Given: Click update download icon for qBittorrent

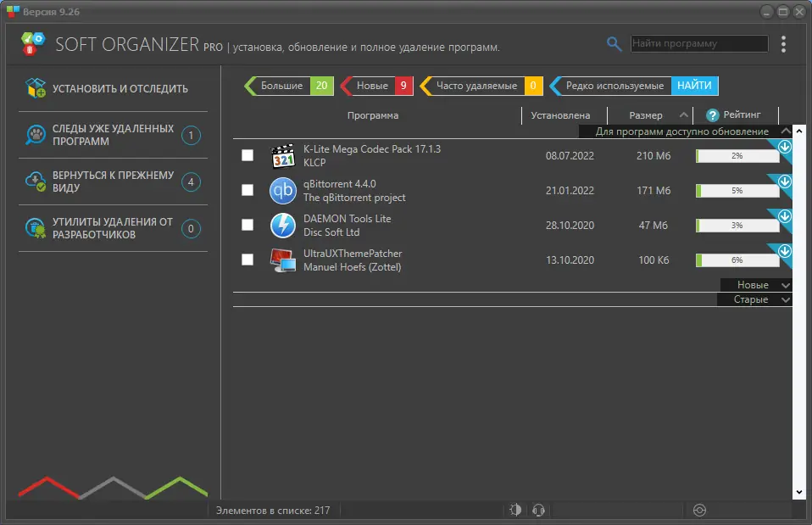Looking at the screenshot, I should click(x=785, y=182).
